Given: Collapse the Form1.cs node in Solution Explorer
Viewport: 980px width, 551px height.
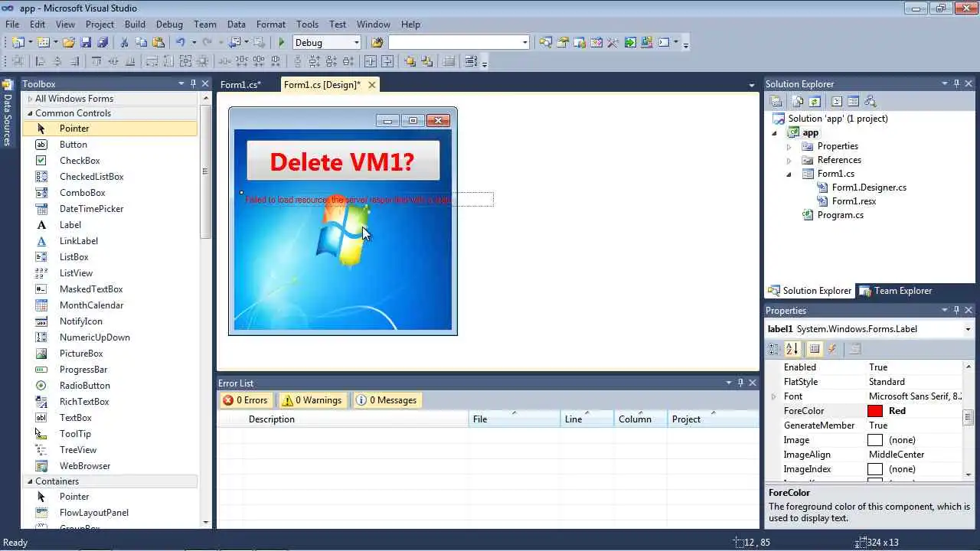Looking at the screenshot, I should [789, 174].
